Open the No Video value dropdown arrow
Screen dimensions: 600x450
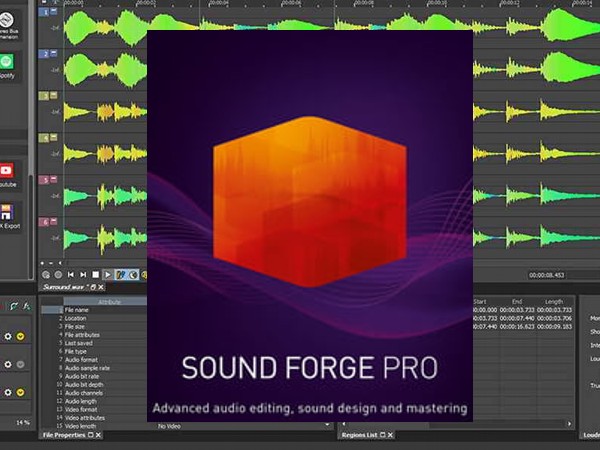[327, 425]
